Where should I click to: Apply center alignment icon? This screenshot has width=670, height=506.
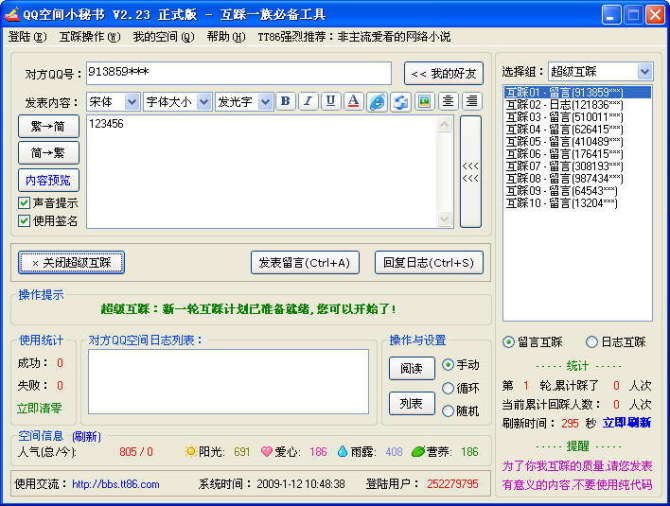pyautogui.click(x=448, y=102)
